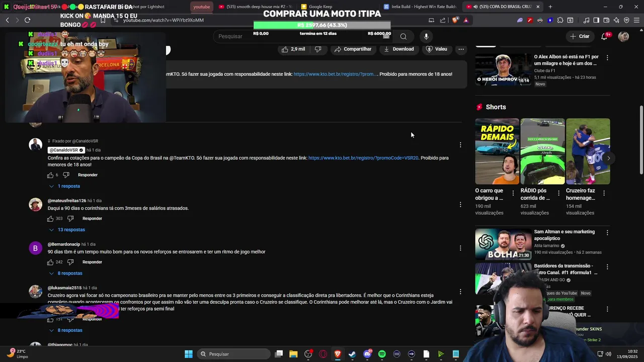The image size is (644, 362).
Task: Dislike the @Bernardonacip comment
Action: 70,262
